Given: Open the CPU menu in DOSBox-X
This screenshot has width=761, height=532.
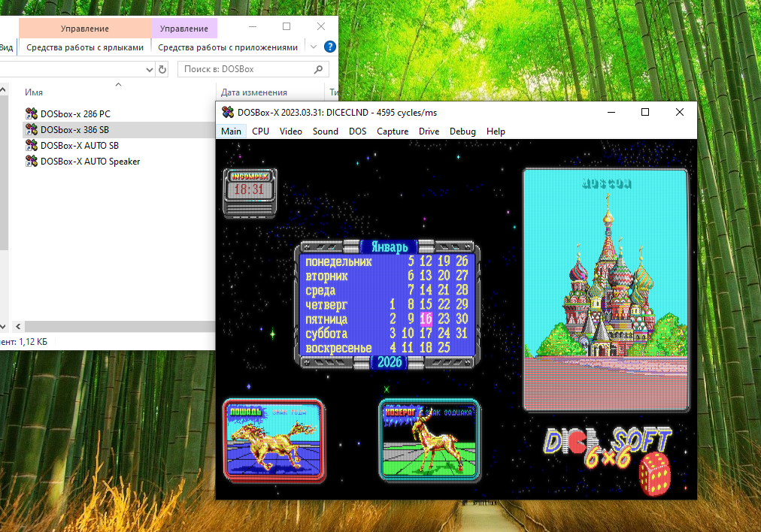Looking at the screenshot, I should coord(261,131).
